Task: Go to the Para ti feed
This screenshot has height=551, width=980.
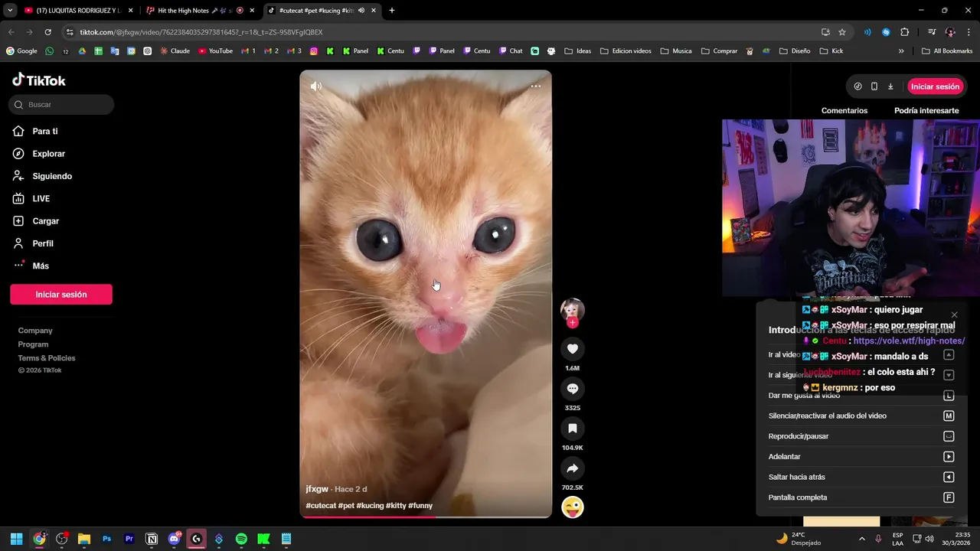Action: coord(45,132)
